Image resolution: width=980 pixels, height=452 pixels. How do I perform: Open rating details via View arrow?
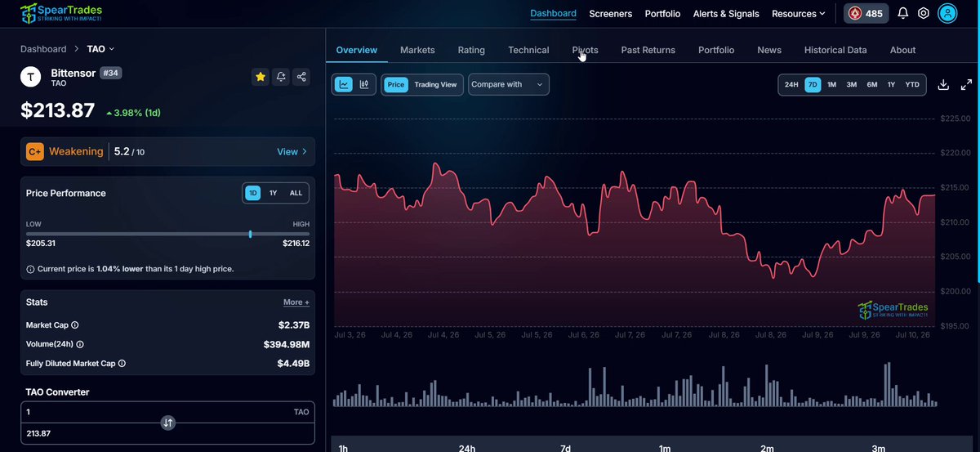292,151
